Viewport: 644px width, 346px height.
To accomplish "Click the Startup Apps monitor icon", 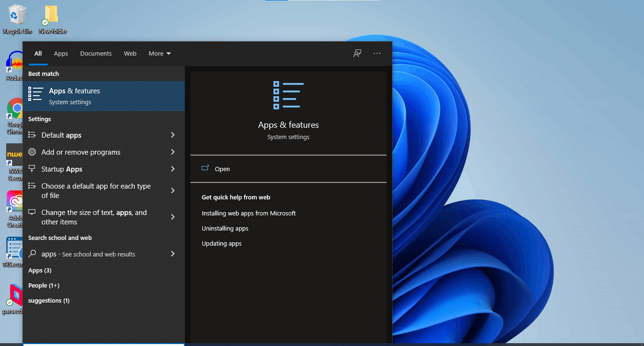I will [32, 169].
